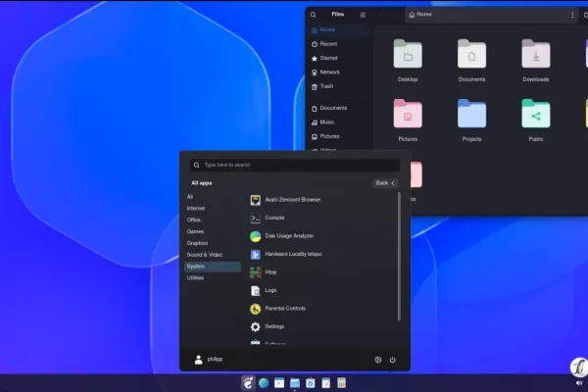Click the search icon in Files window

(314, 15)
